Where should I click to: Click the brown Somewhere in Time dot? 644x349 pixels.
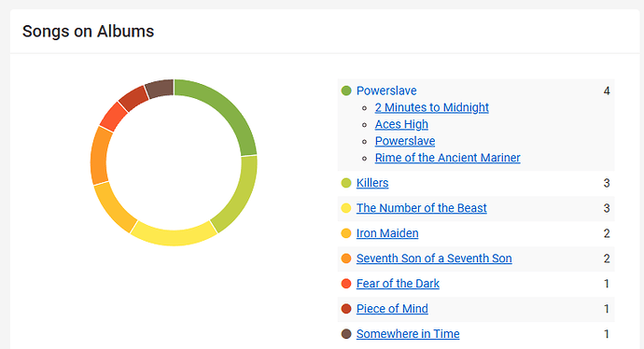point(346,334)
